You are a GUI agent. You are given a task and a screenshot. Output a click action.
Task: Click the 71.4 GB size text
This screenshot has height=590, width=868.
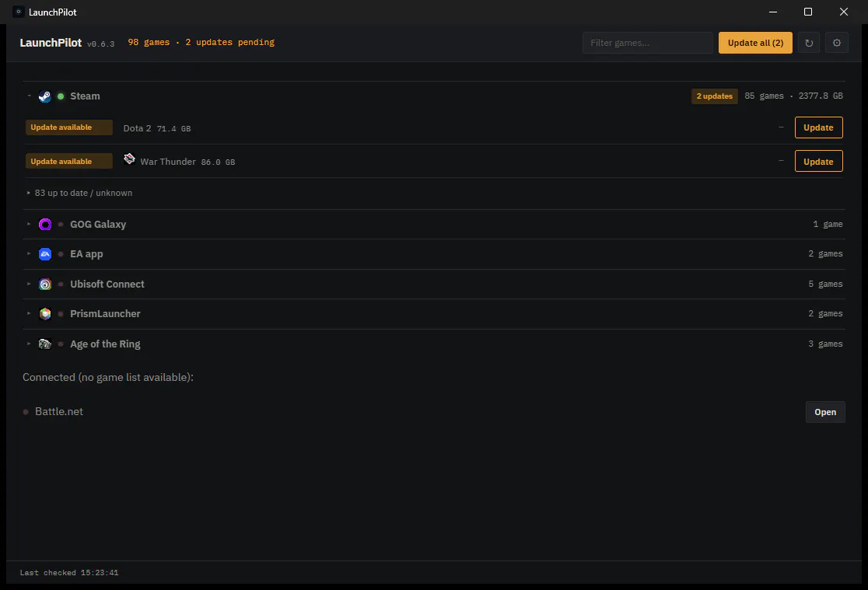pos(173,128)
